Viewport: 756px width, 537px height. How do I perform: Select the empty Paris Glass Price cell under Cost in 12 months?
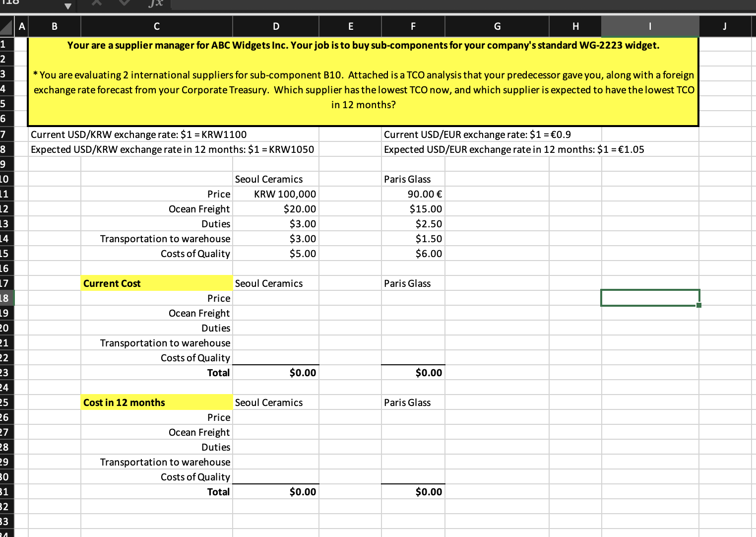pos(413,417)
